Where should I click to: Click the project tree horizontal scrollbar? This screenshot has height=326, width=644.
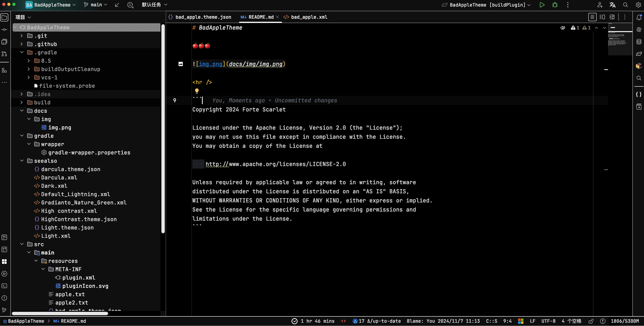60,313
